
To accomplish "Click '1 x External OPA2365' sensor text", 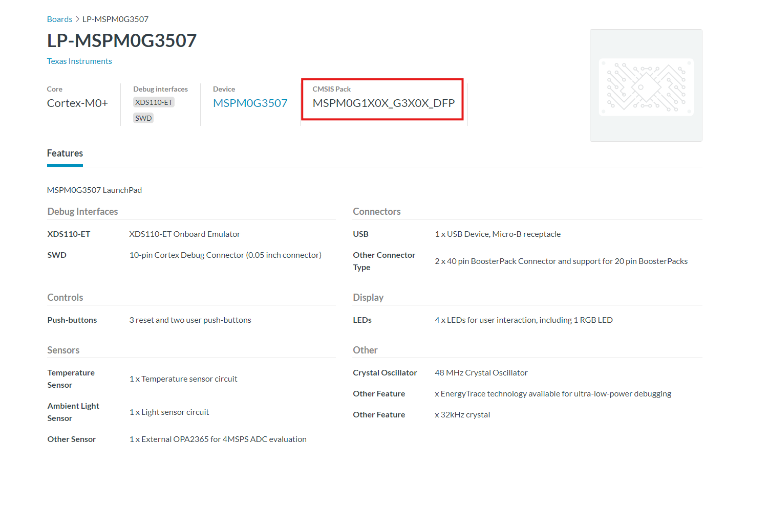I will tap(218, 439).
